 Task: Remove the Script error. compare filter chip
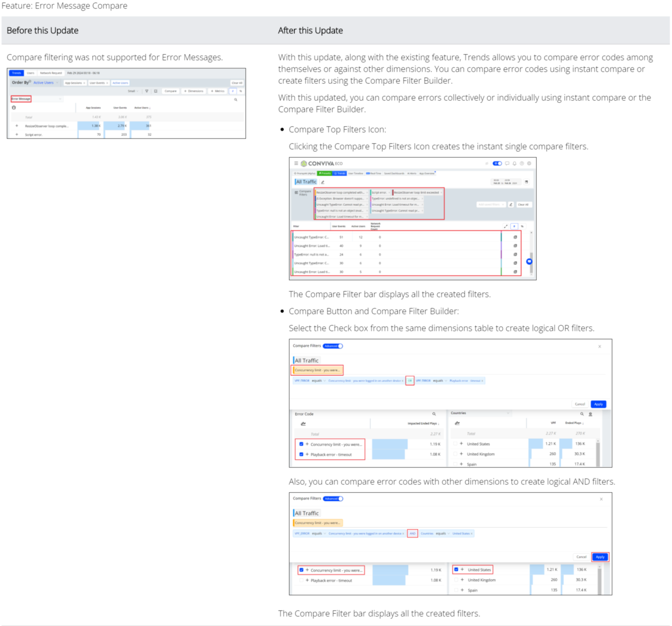click(x=389, y=193)
